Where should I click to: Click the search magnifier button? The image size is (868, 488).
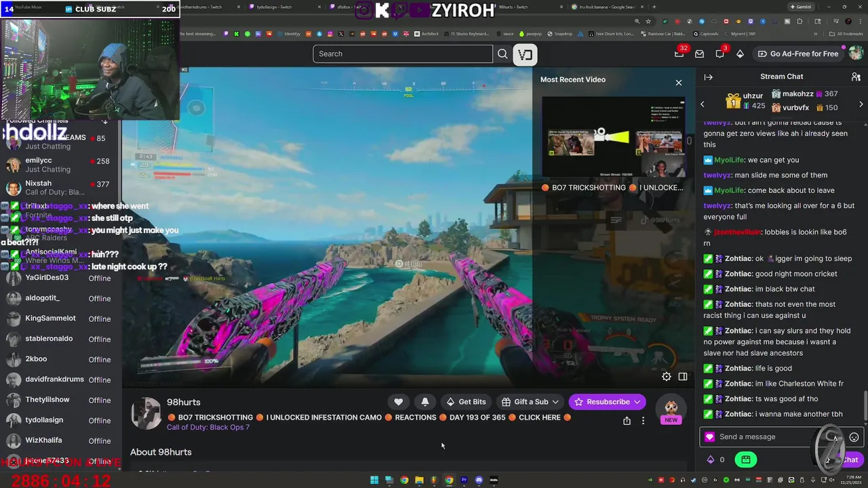[502, 54]
